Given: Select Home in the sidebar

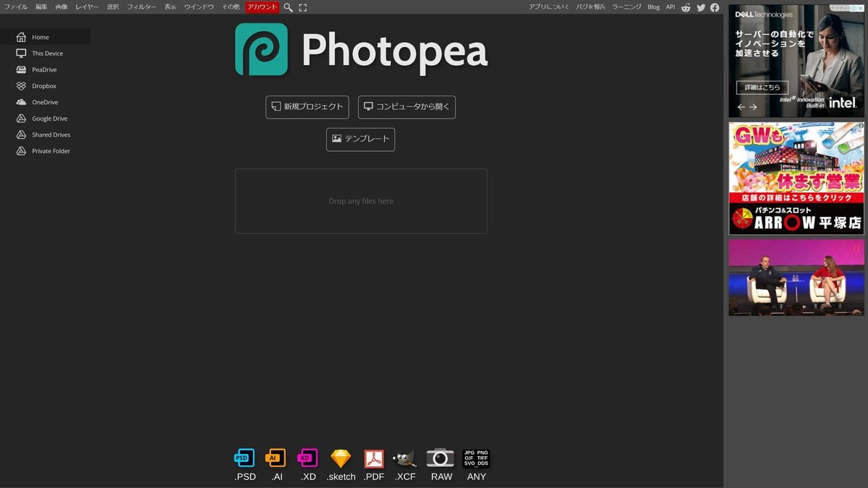Looking at the screenshot, I should point(45,37).
